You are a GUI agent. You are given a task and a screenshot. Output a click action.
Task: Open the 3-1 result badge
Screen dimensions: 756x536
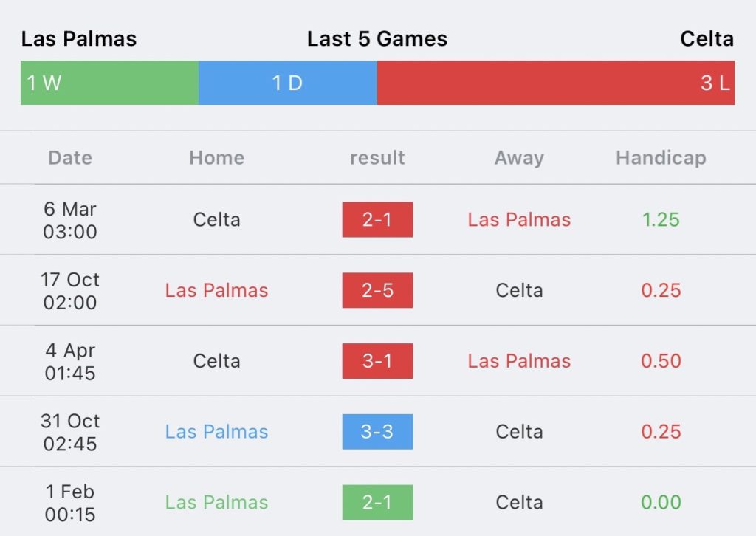[x=377, y=361]
